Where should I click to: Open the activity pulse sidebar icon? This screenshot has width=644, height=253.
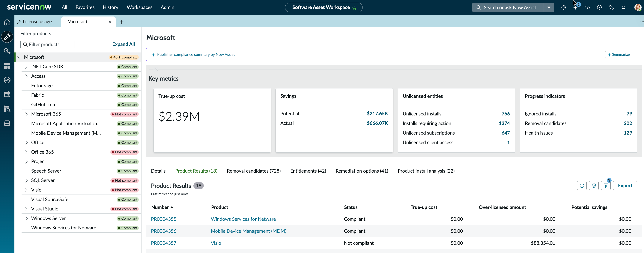(x=7, y=80)
